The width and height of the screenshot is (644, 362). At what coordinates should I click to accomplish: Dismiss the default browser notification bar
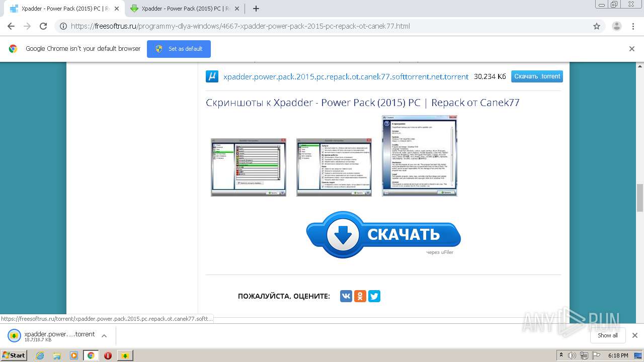tap(632, 49)
